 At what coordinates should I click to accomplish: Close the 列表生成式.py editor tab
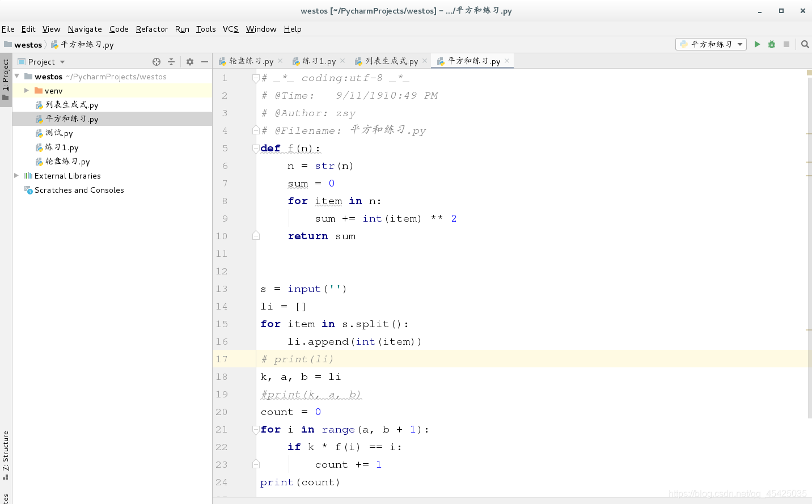(x=425, y=61)
